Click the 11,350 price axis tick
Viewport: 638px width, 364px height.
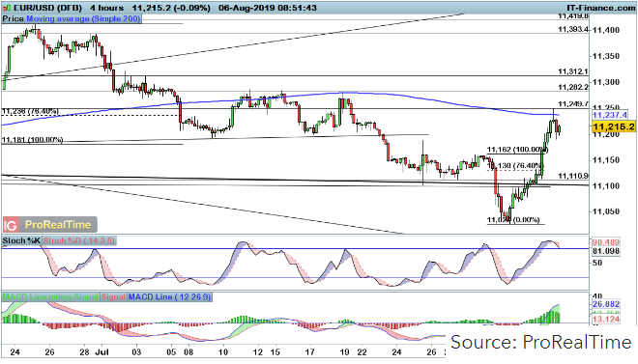tap(606, 56)
